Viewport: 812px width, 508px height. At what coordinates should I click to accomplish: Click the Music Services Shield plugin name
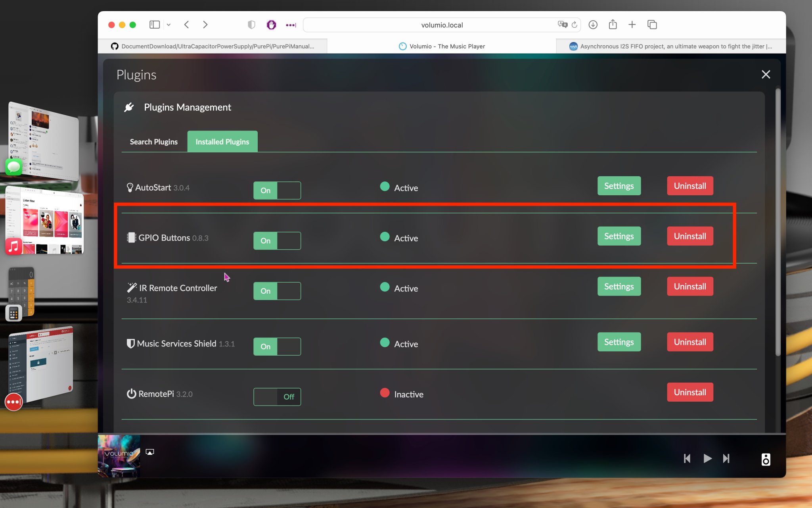point(177,343)
